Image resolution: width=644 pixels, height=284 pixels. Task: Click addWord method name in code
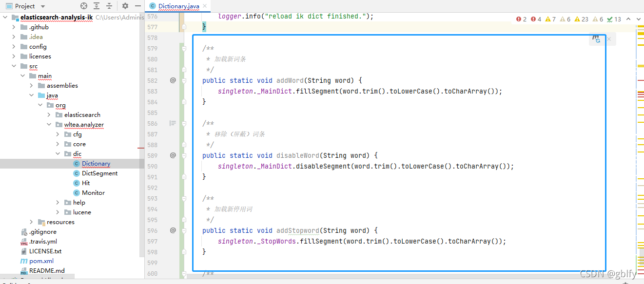click(x=290, y=80)
